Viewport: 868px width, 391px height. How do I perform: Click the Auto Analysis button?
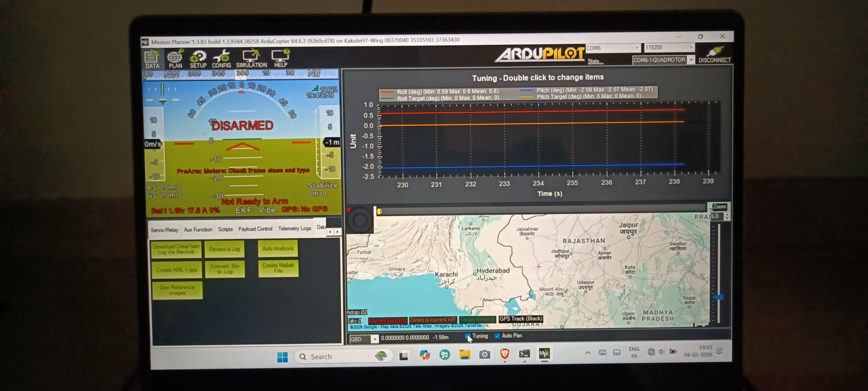(x=278, y=248)
